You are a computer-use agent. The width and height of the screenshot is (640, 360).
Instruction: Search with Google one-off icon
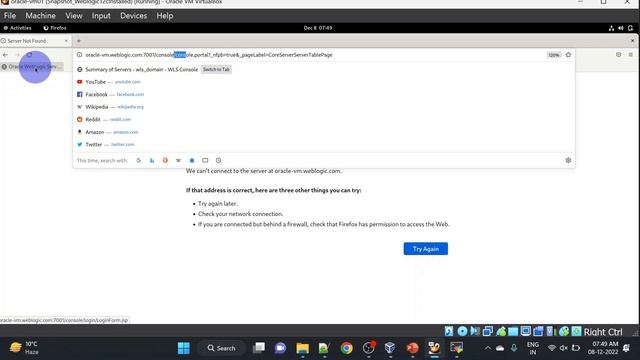point(139,160)
